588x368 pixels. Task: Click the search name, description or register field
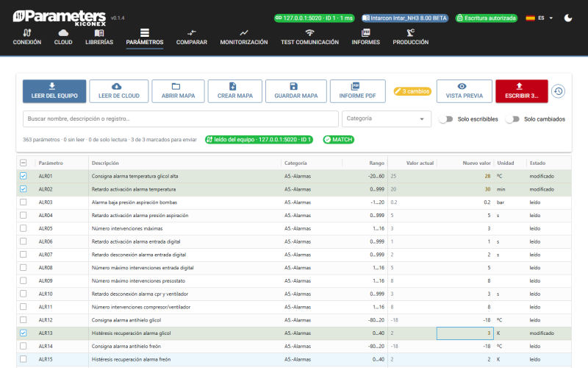tap(180, 118)
